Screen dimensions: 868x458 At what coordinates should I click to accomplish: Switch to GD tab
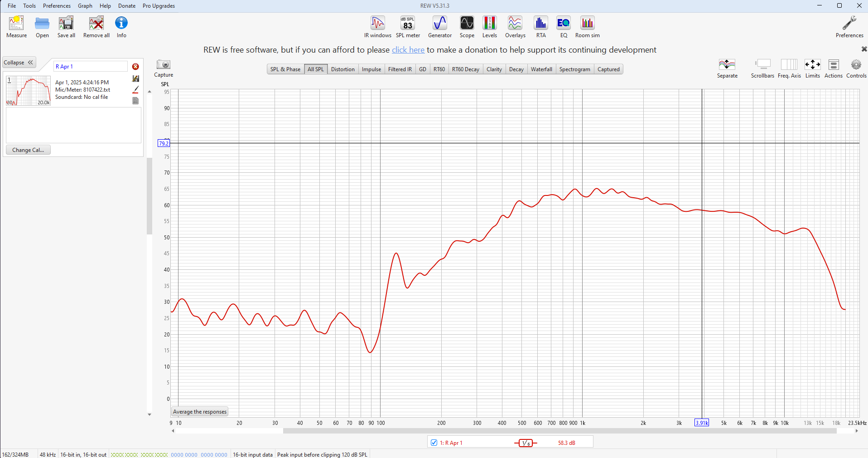(x=423, y=69)
